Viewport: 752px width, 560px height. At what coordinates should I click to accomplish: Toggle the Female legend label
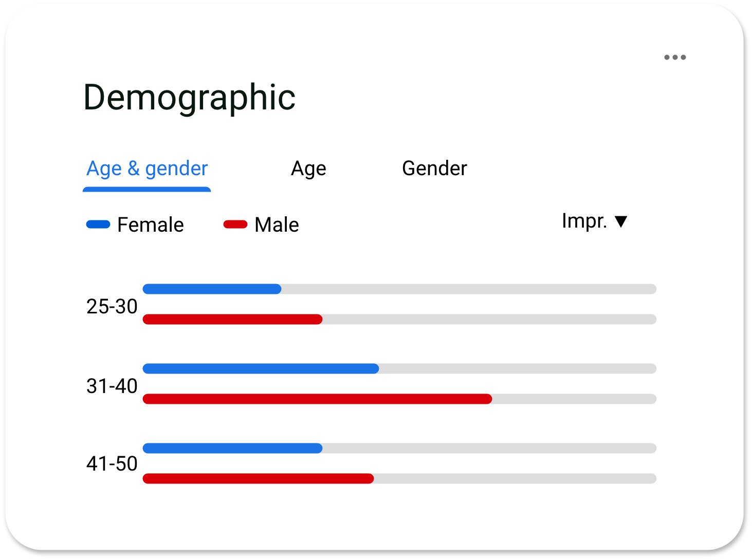150,225
